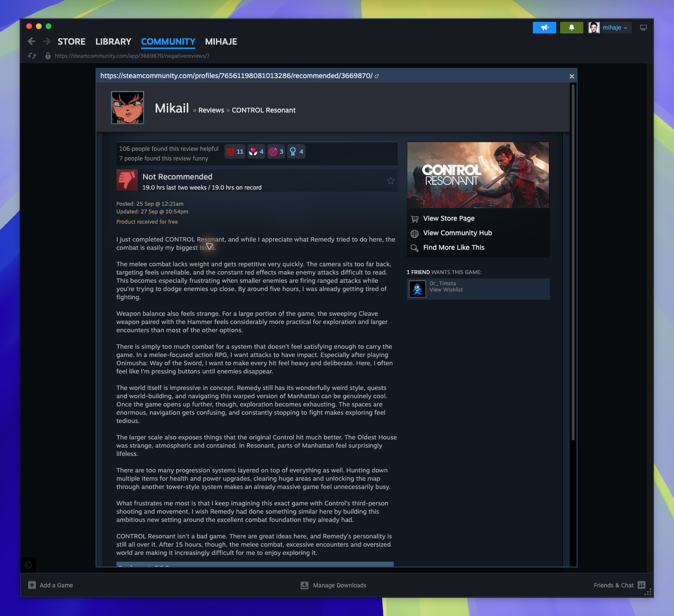Click the target award showing 3
Image resolution: width=674 pixels, height=616 pixels.
click(276, 152)
